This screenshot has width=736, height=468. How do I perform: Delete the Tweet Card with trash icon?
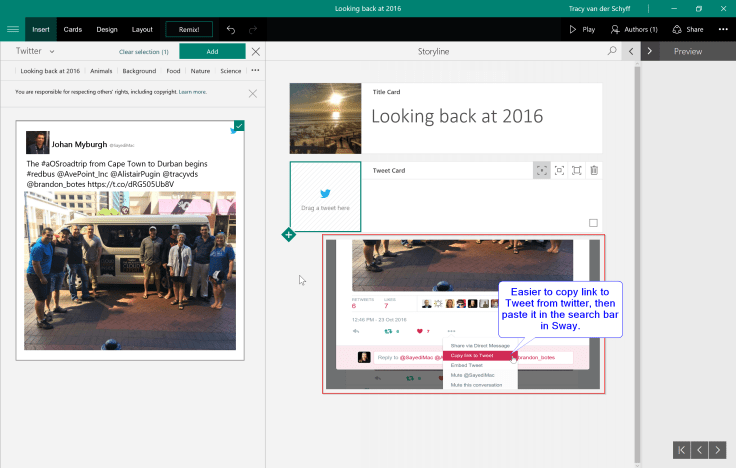(594, 171)
